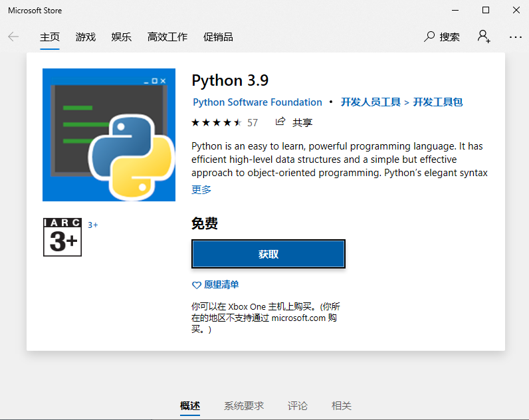Viewport: 529px width, 420px height.
Task: Open search with the magnifier icon
Action: 430,37
